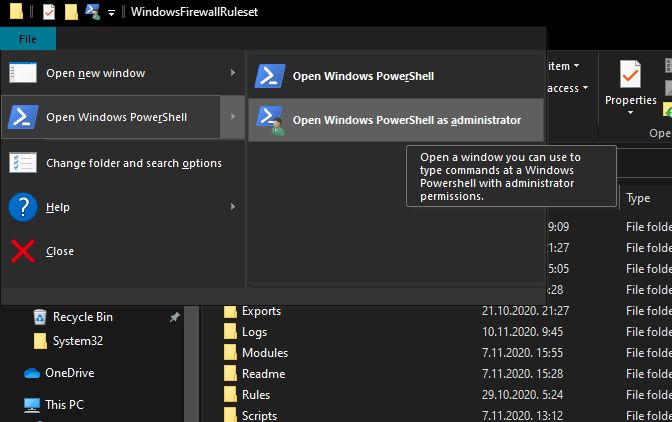Click the Rules folder icon
This screenshot has height=422, width=672.
coord(230,395)
